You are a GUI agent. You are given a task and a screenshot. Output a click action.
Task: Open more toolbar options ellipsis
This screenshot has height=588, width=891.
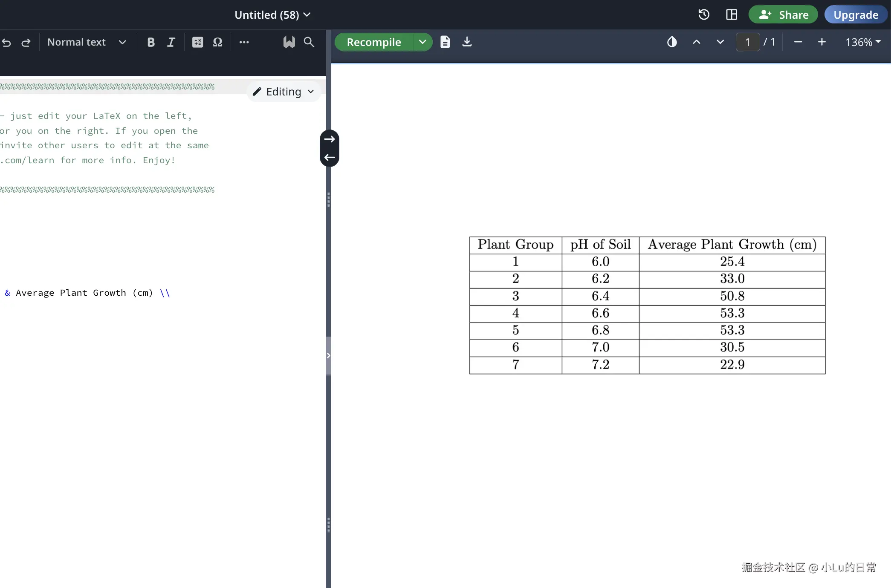click(x=244, y=42)
